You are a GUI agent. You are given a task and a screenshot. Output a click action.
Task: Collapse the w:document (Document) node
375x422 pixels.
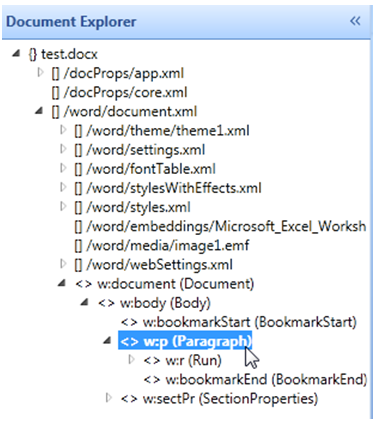click(x=62, y=283)
